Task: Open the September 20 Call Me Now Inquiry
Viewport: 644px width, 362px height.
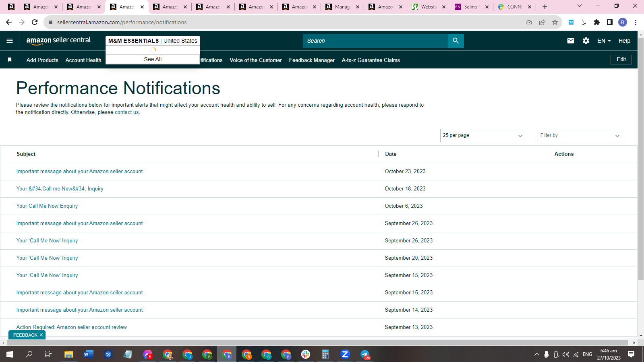Action: (47, 258)
